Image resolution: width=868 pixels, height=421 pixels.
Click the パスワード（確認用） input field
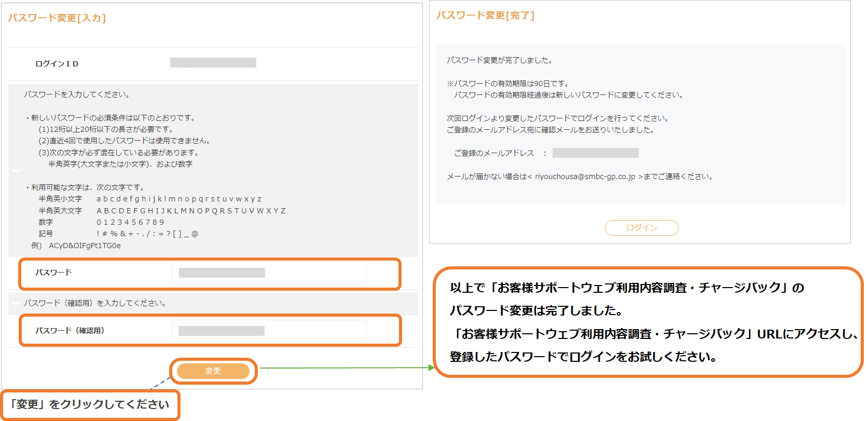pos(269,331)
